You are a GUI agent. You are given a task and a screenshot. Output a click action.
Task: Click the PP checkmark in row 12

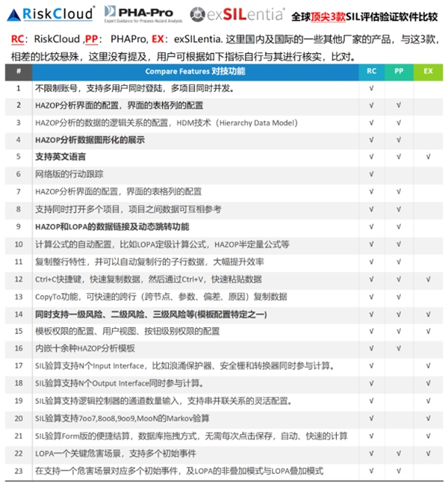(x=399, y=279)
